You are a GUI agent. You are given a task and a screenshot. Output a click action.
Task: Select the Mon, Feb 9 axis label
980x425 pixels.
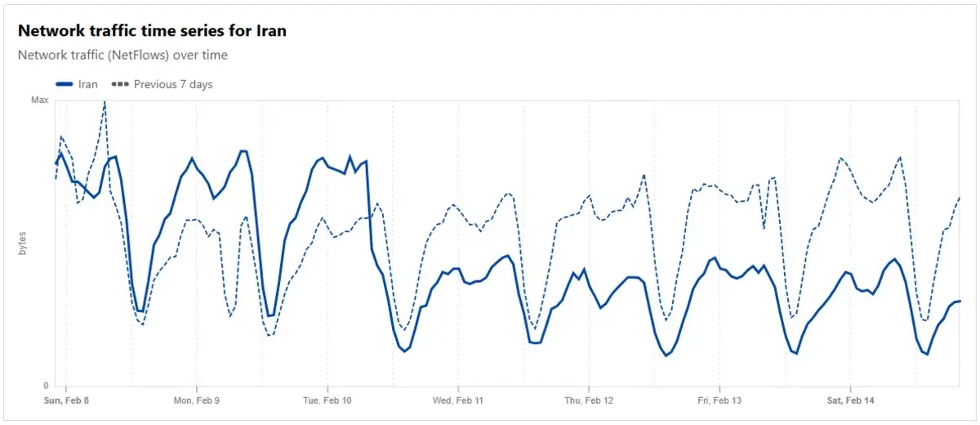(196, 400)
